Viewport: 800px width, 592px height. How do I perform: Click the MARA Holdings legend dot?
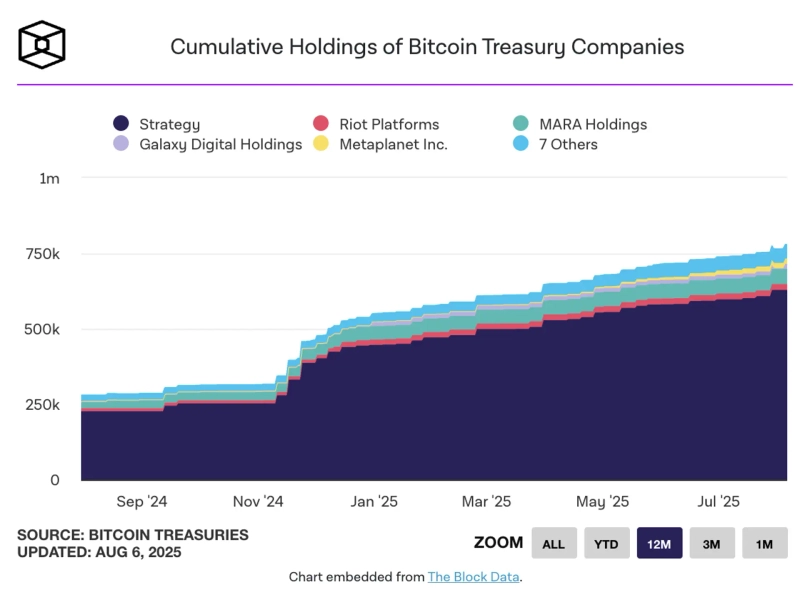click(x=523, y=124)
